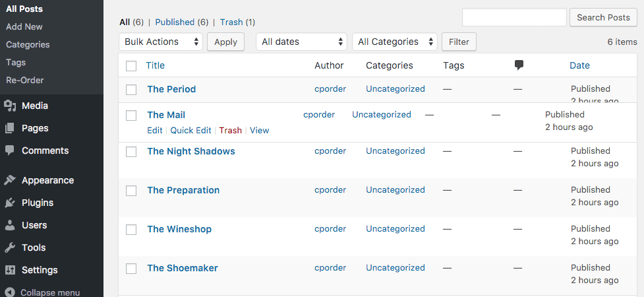Check the box for The Period post
The image size is (644, 297).
131,90
